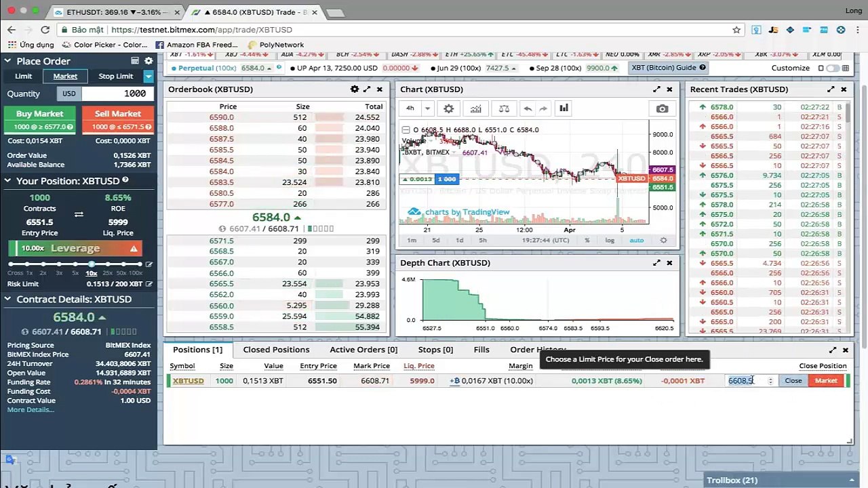Edit leverage slider pencil icon
868x488 pixels.
click(149, 264)
